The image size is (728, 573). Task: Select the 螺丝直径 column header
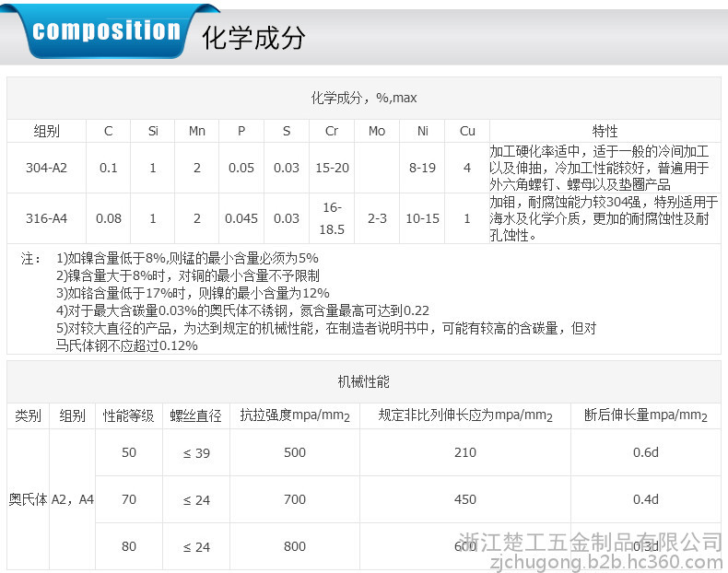coord(195,416)
